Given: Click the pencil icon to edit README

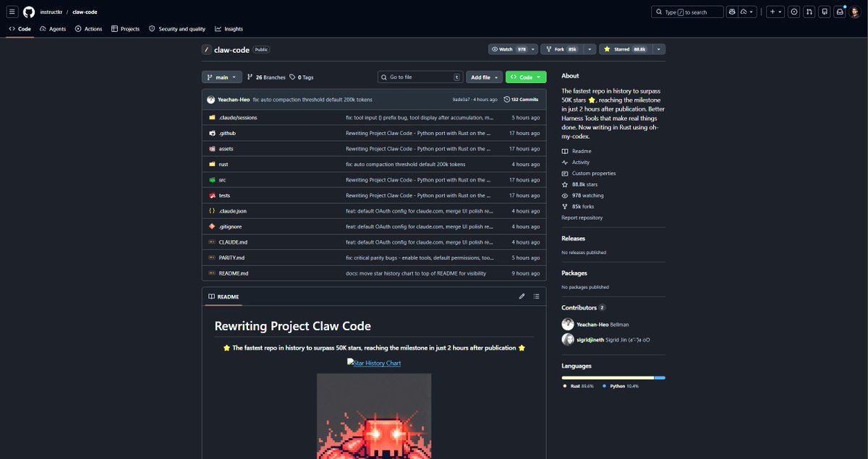Looking at the screenshot, I should (522, 296).
